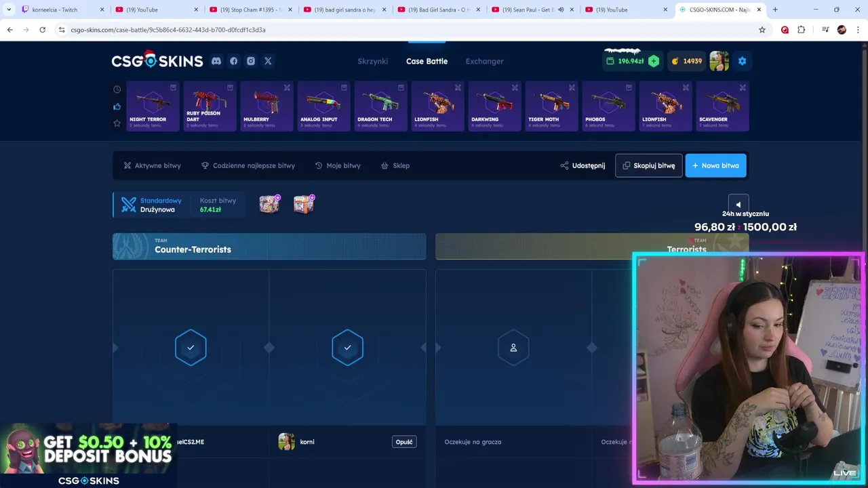Click the second case icon in battle info
The image size is (868, 488).
point(304,204)
